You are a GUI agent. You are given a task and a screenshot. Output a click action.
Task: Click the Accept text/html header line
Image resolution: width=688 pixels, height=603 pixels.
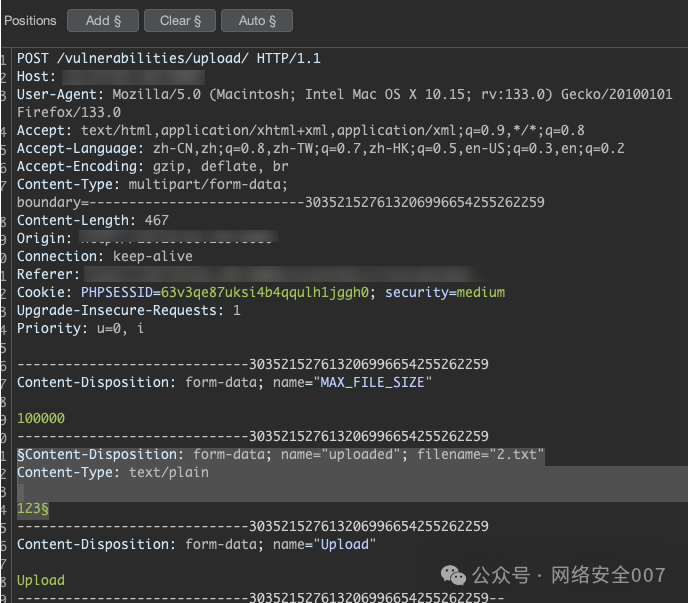(x=301, y=130)
